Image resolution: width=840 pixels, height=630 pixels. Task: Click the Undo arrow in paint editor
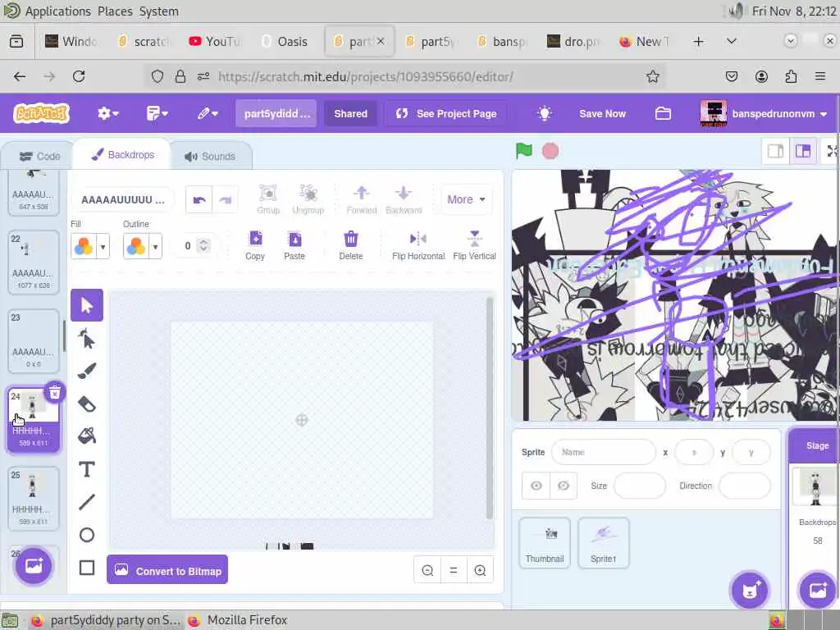[x=199, y=200]
